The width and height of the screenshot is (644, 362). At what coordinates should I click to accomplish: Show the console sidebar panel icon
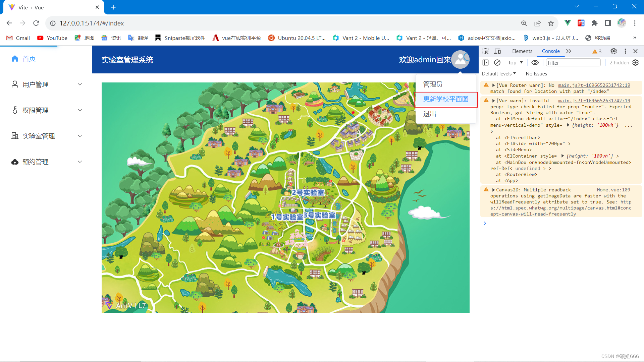485,63
